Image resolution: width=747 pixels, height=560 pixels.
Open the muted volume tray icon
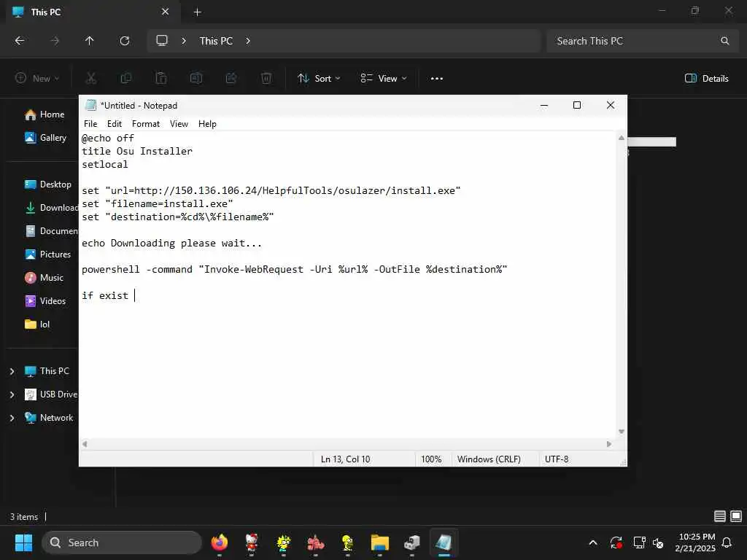click(659, 542)
